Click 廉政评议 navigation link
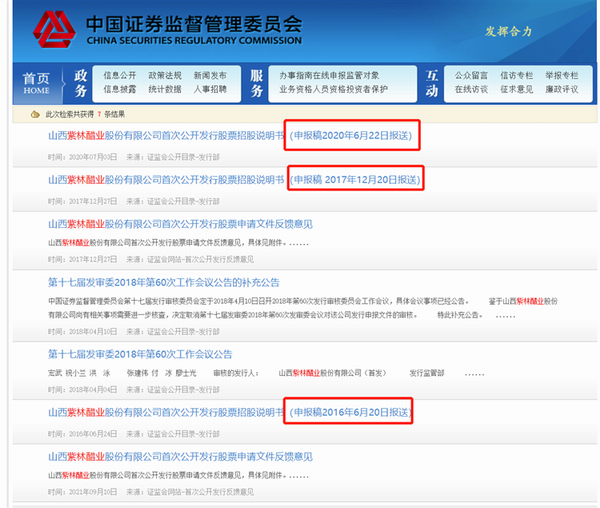Screen dimensions: 600x508 pos(561,89)
